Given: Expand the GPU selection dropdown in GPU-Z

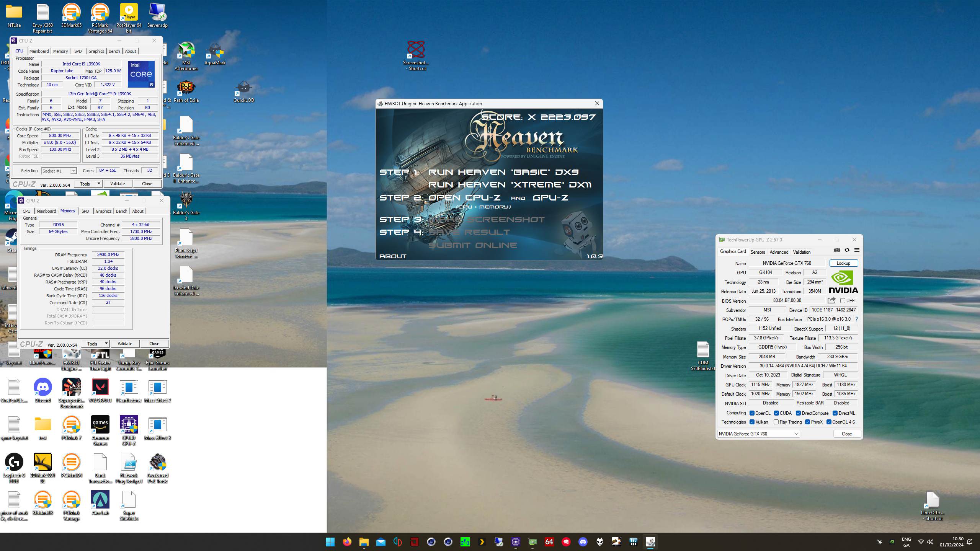Looking at the screenshot, I should [x=758, y=434].
